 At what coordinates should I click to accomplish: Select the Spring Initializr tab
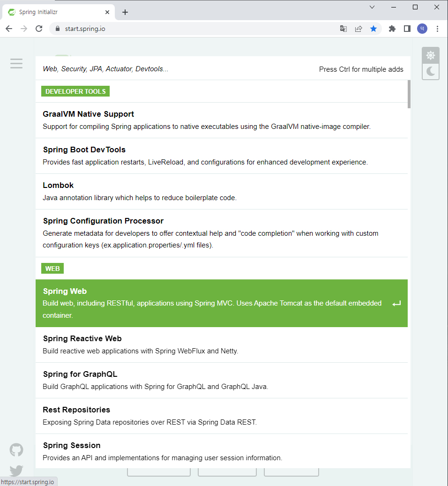59,12
